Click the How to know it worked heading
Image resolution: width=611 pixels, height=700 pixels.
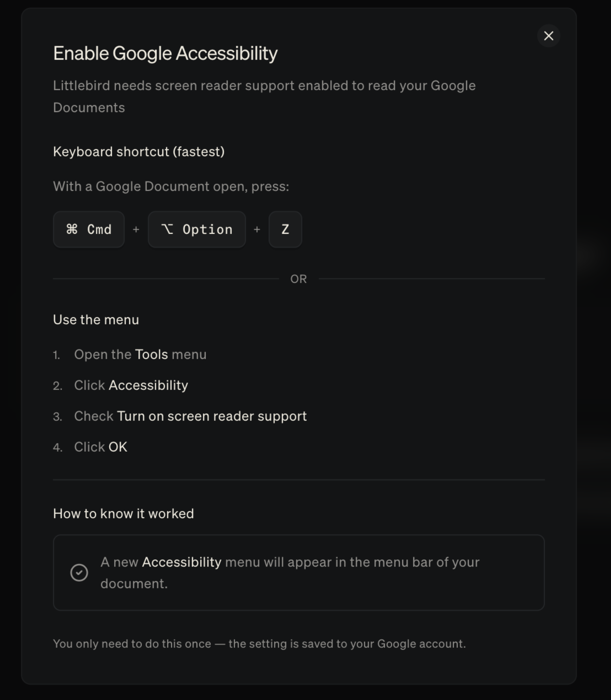click(123, 513)
